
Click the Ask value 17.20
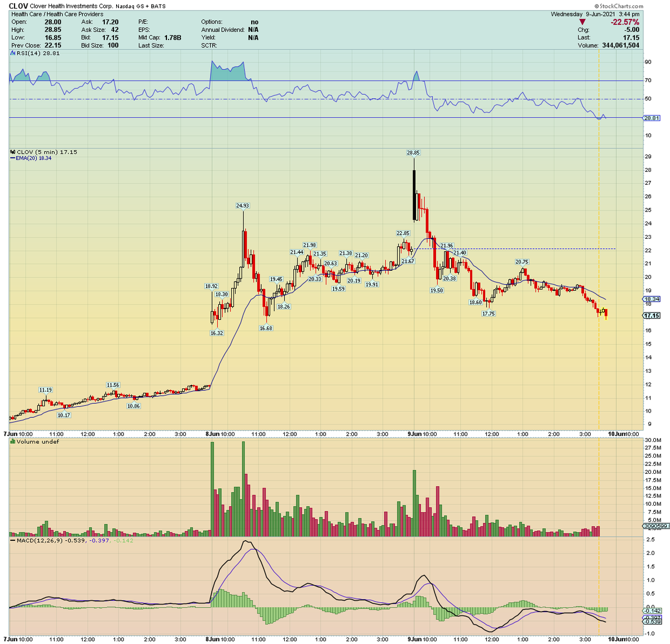110,22
